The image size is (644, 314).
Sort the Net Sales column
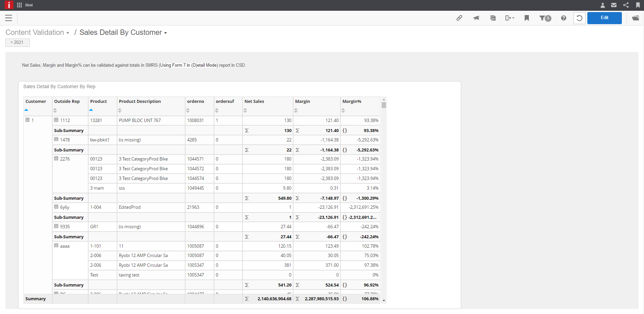pyautogui.click(x=246, y=110)
